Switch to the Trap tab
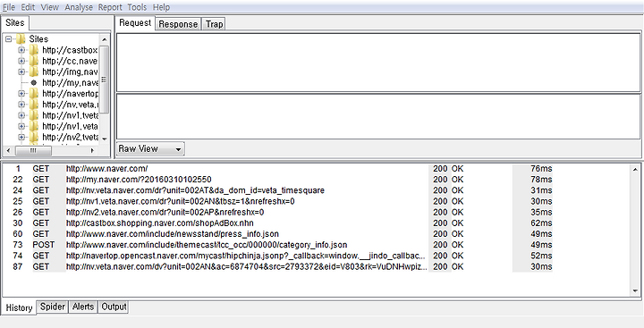Image resolution: width=644 pixels, height=328 pixels. click(x=214, y=24)
